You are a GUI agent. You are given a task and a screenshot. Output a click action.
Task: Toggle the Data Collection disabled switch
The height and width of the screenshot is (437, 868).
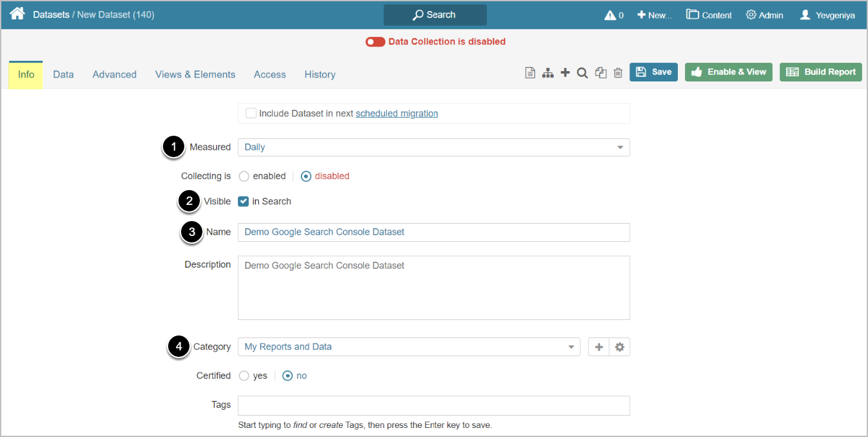click(375, 41)
